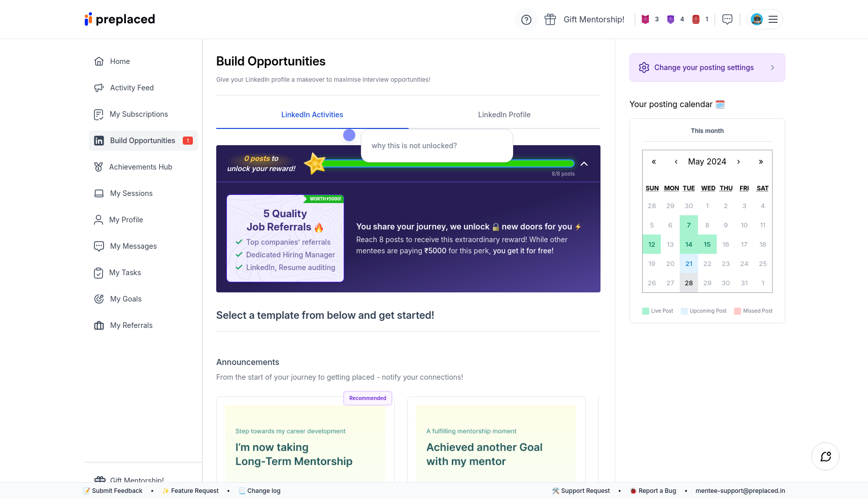The image size is (868, 499).
Task: Click the user avatar in header
Action: click(756, 19)
